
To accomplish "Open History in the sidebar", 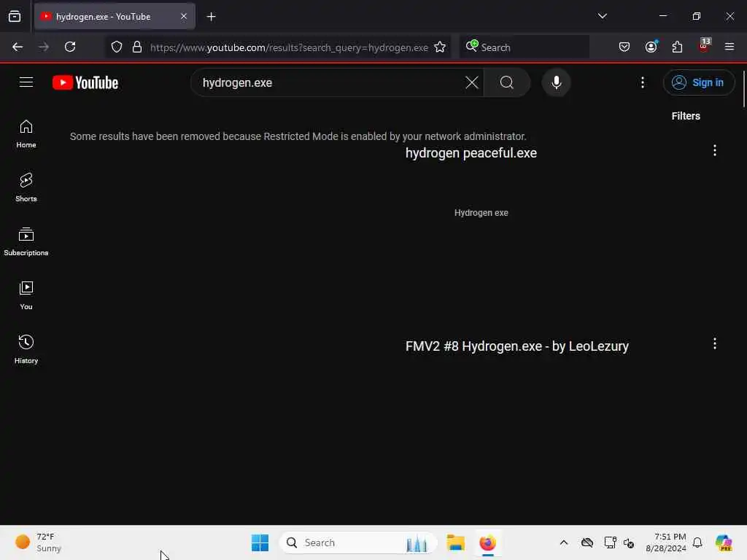I will (26, 349).
